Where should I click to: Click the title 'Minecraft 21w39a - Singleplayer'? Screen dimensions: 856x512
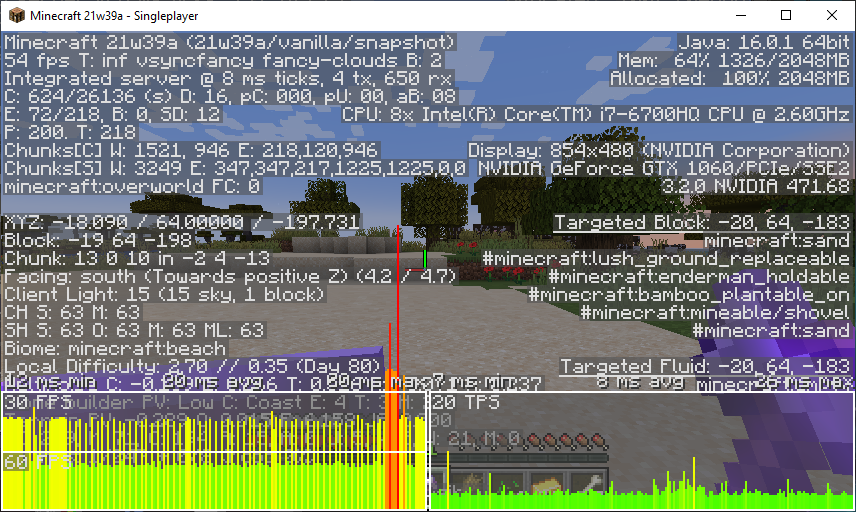coord(114,16)
